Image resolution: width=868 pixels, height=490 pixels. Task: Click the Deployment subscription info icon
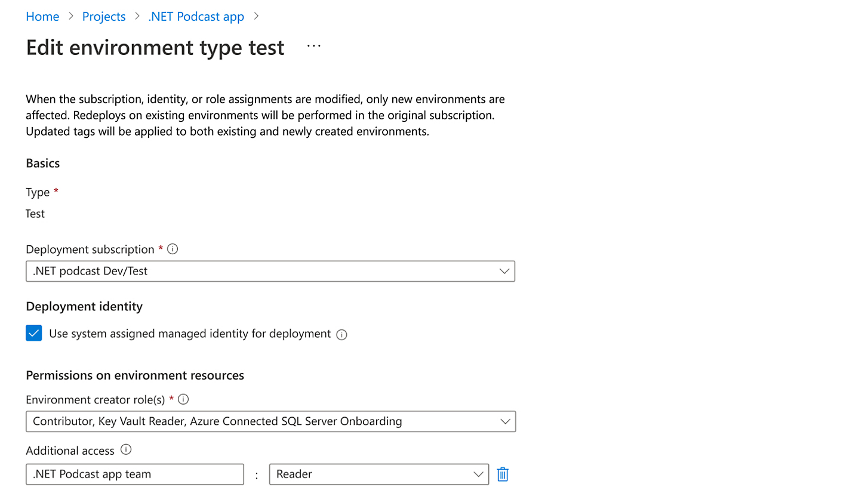(x=173, y=249)
